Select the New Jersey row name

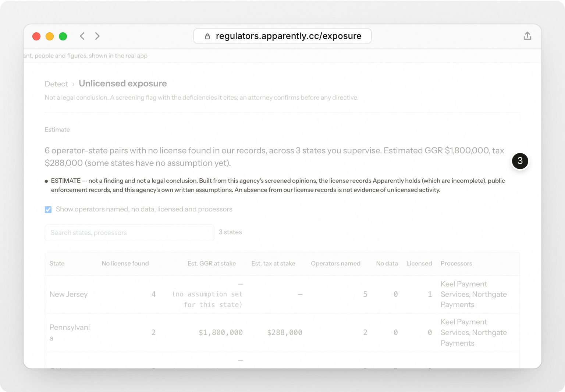click(68, 294)
